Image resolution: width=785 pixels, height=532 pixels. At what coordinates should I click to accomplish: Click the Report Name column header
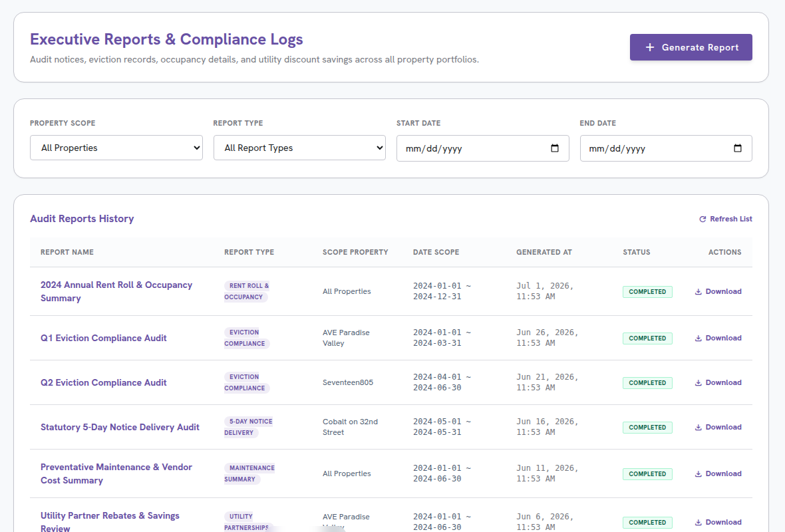click(67, 252)
